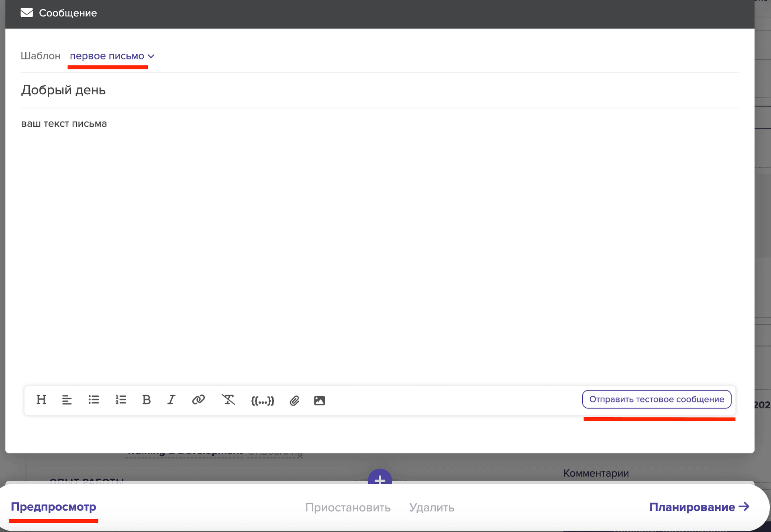Click the Heading format icon
The height and width of the screenshot is (532, 771).
tap(41, 400)
